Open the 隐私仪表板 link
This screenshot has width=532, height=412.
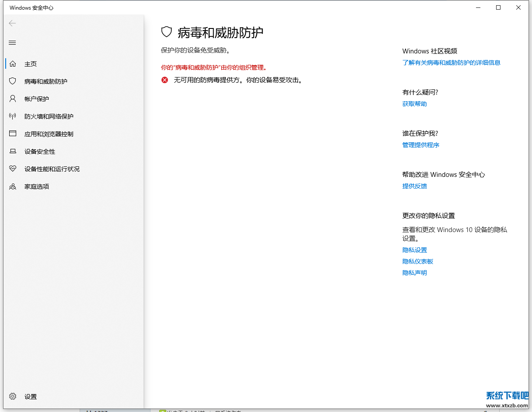tap(417, 261)
